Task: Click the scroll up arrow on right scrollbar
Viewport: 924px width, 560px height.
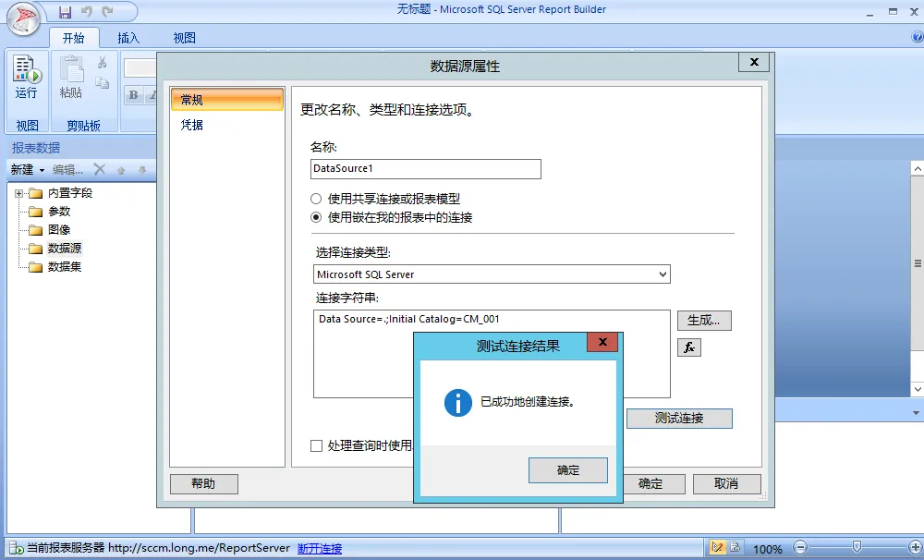Action: 918,168
